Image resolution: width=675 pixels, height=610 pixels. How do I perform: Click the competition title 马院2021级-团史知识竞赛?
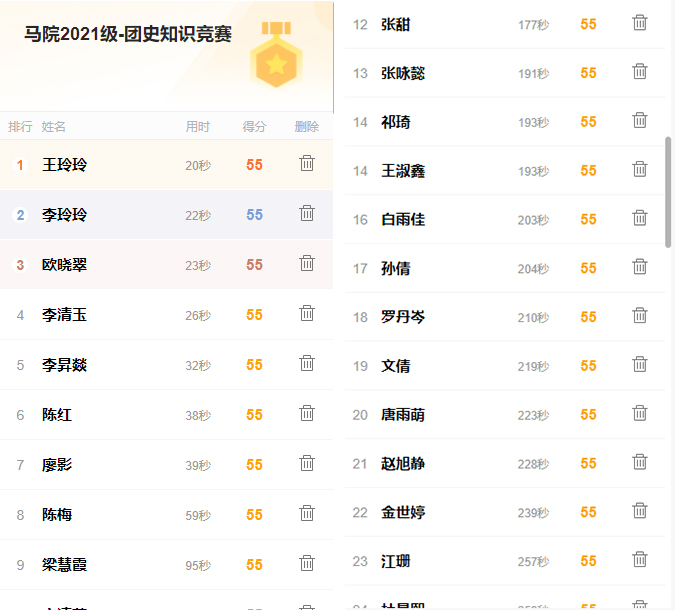tap(128, 35)
